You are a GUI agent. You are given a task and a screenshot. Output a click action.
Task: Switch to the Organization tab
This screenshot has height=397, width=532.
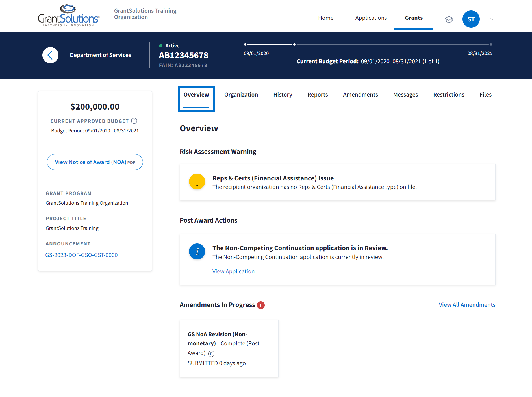pyautogui.click(x=241, y=95)
